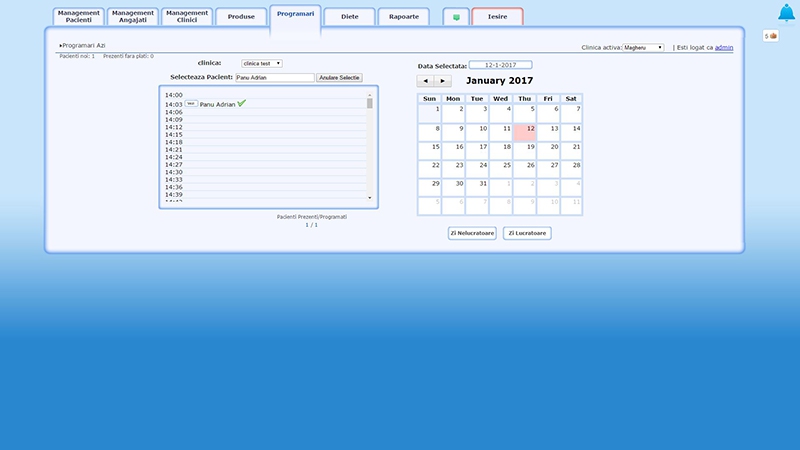Select highlighted day 12 in calendar
Screen dimensions: 800x450
click(525, 133)
